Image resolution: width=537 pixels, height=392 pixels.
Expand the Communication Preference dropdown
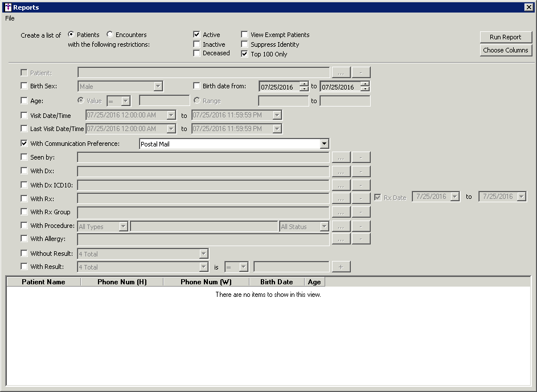(x=324, y=144)
